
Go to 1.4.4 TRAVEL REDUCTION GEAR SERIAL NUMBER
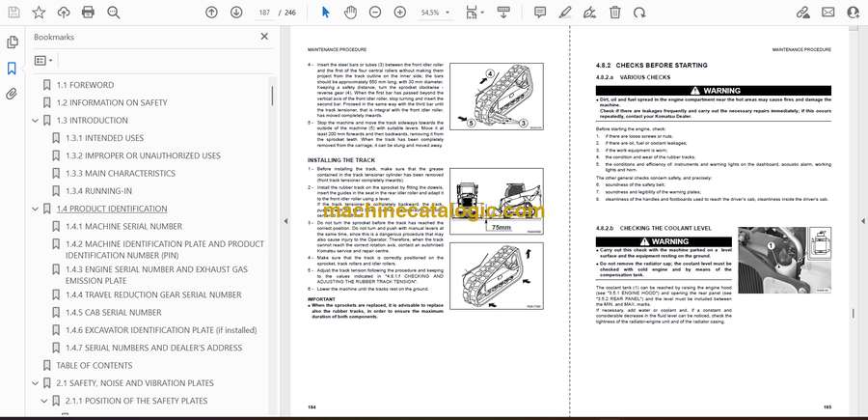pyautogui.click(x=153, y=294)
